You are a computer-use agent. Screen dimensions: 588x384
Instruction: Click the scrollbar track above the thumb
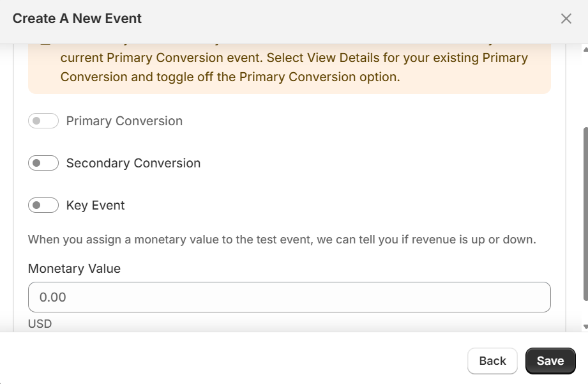[x=585, y=90]
